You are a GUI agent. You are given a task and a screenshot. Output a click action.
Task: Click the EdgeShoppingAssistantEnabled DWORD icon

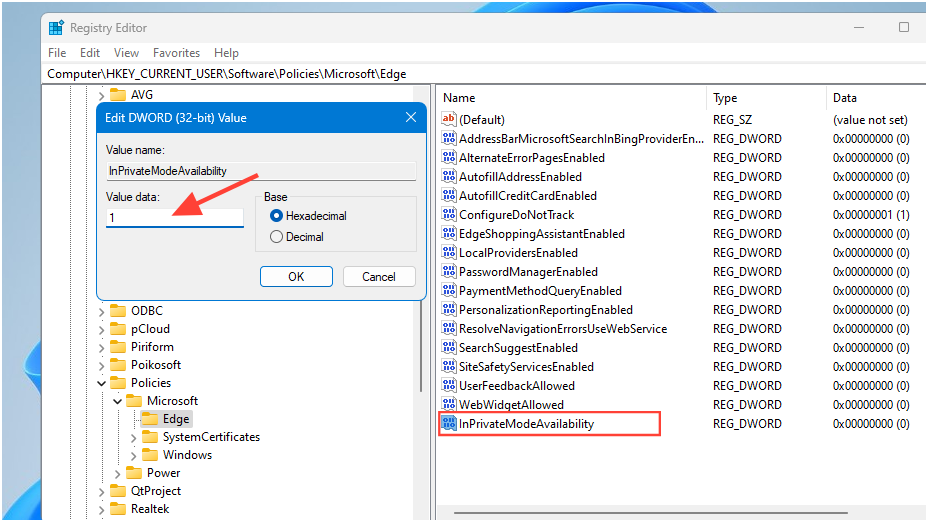click(x=449, y=233)
